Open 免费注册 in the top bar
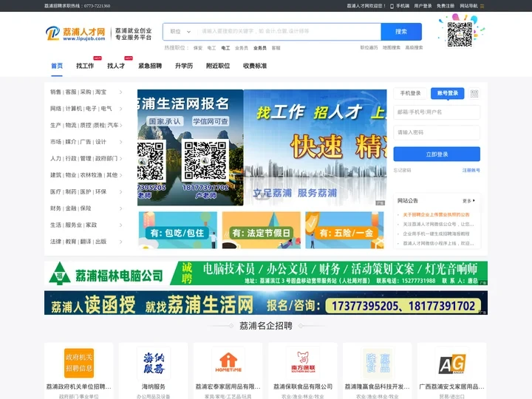This screenshot has width=532, height=399. click(446, 6)
